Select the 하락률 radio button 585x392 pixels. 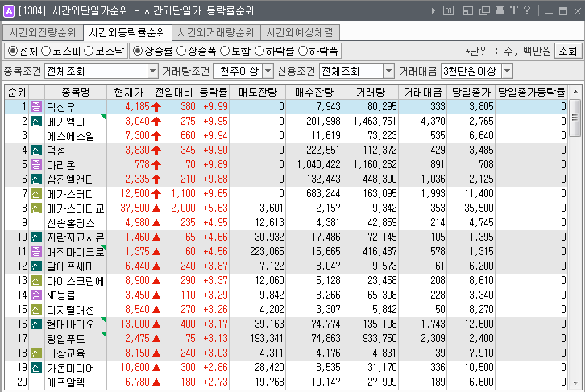click(x=259, y=51)
